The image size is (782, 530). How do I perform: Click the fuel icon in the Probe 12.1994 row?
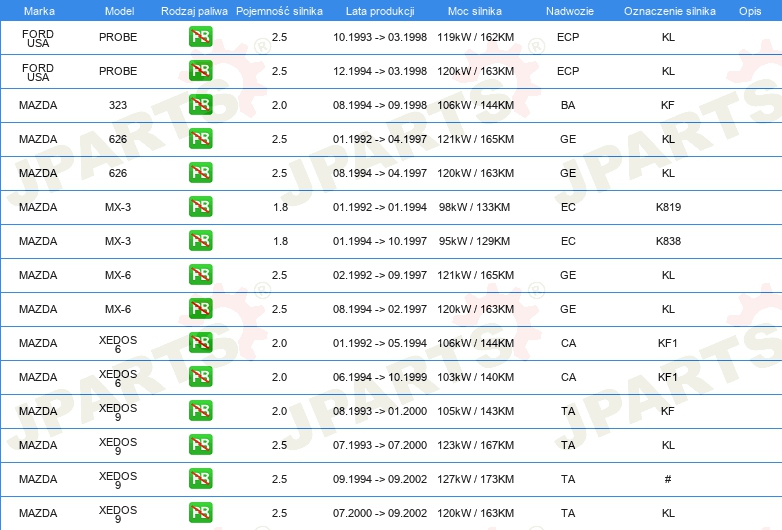click(x=200, y=71)
